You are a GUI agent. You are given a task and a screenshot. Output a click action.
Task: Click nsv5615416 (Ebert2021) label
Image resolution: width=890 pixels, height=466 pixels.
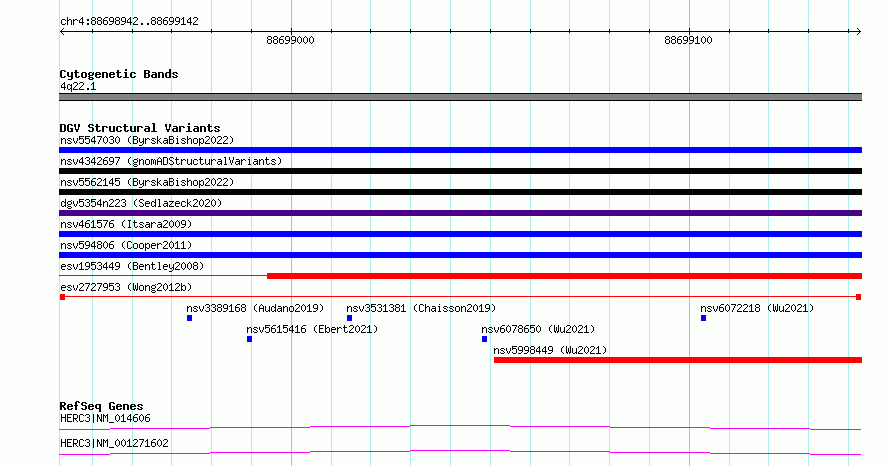click(x=312, y=329)
